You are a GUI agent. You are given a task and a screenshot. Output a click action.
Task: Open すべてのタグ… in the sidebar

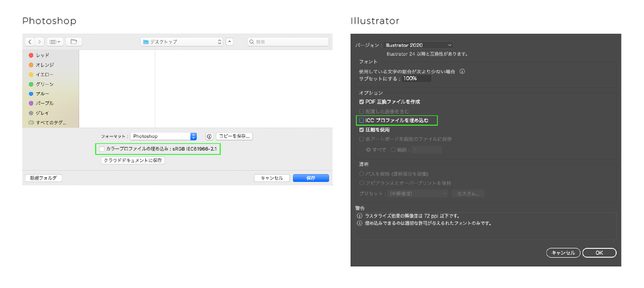point(48,123)
